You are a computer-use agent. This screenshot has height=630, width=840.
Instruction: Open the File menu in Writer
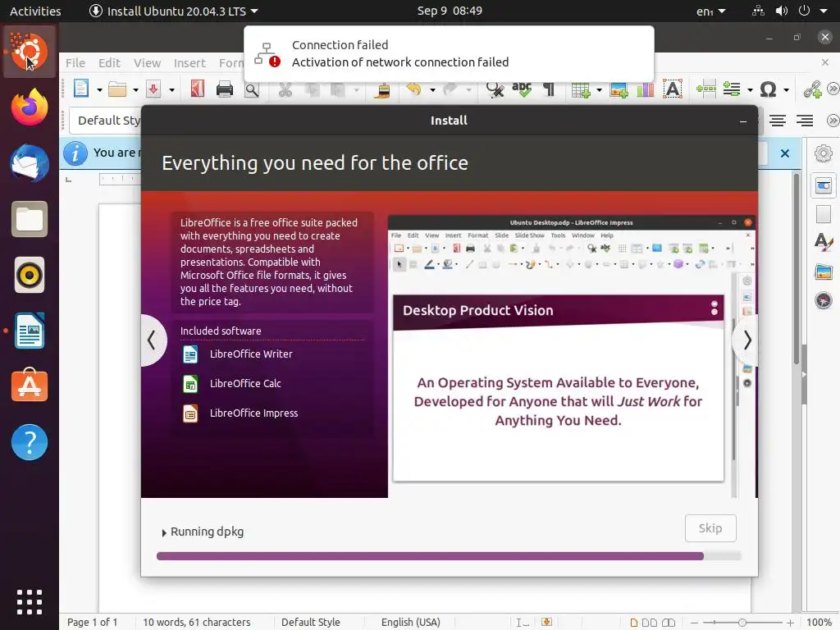pyautogui.click(x=75, y=62)
